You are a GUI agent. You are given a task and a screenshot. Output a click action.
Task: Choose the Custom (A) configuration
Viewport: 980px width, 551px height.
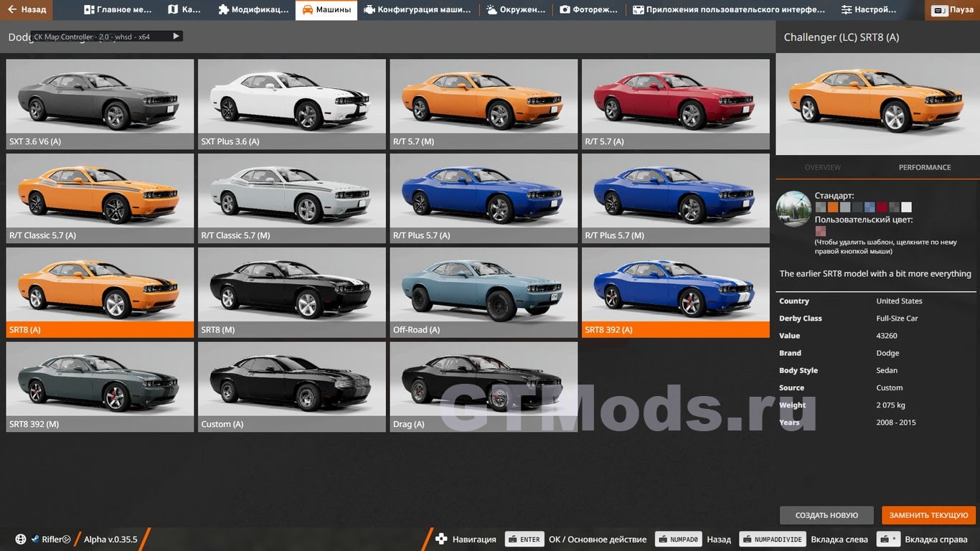[x=292, y=387]
